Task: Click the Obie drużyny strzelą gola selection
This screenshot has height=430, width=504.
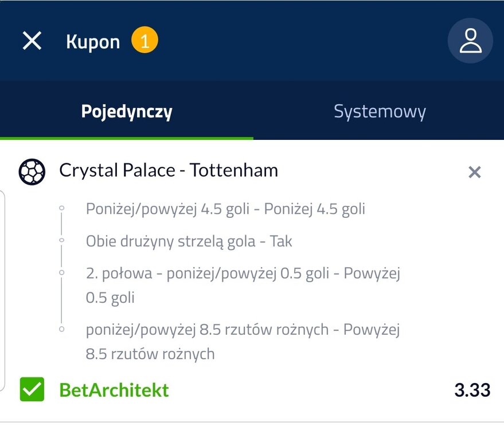Action: click(x=189, y=241)
